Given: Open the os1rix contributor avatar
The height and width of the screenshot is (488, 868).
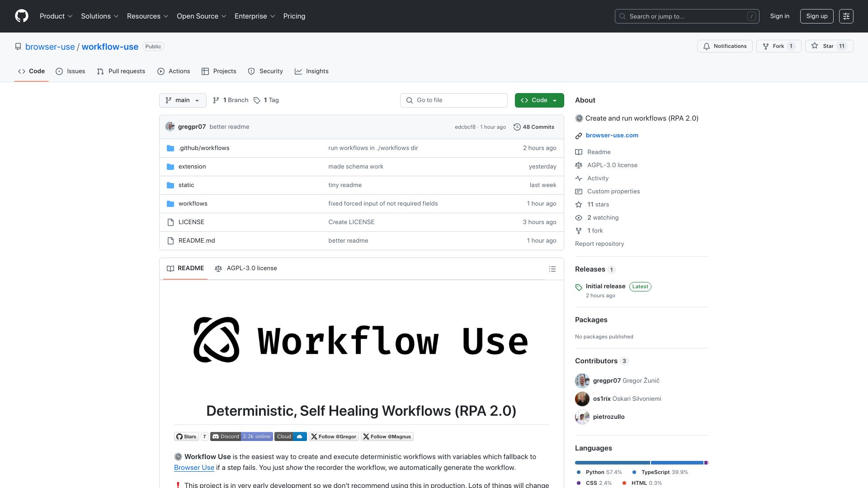Looking at the screenshot, I should [x=582, y=399].
